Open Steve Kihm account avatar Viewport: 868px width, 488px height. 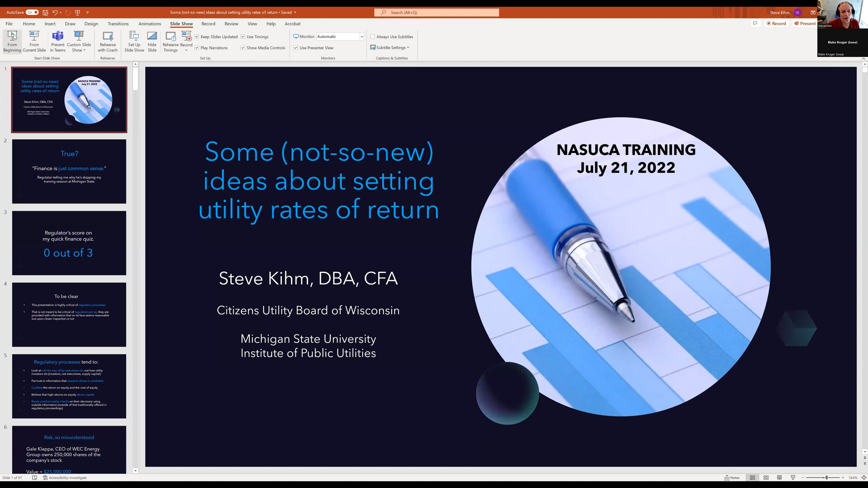click(797, 12)
